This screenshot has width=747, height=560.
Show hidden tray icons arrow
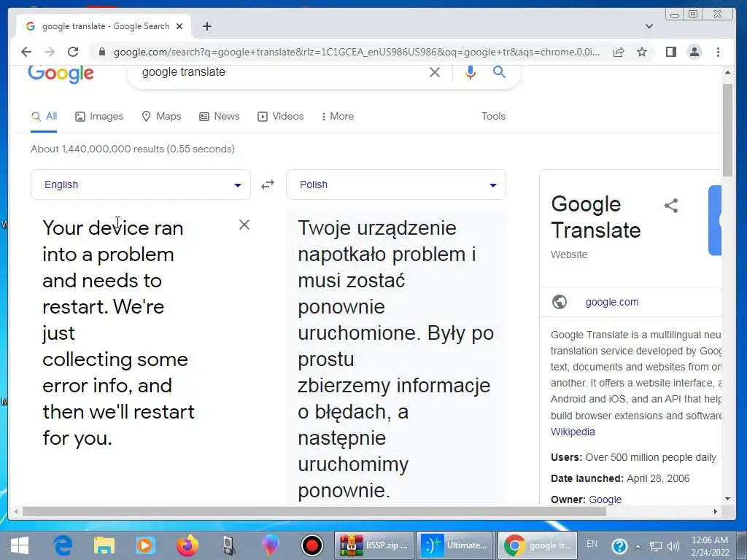[x=638, y=546]
